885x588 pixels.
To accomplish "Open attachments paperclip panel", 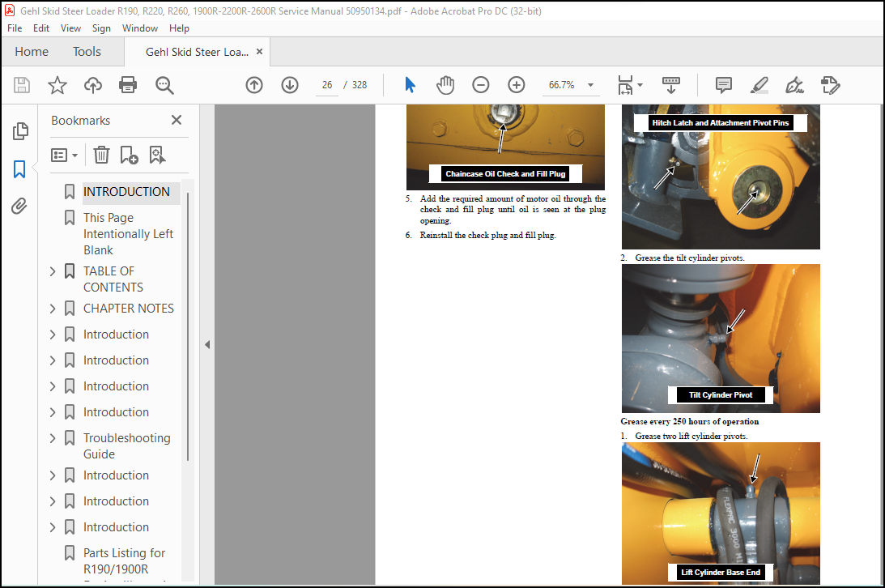I will click(19, 206).
